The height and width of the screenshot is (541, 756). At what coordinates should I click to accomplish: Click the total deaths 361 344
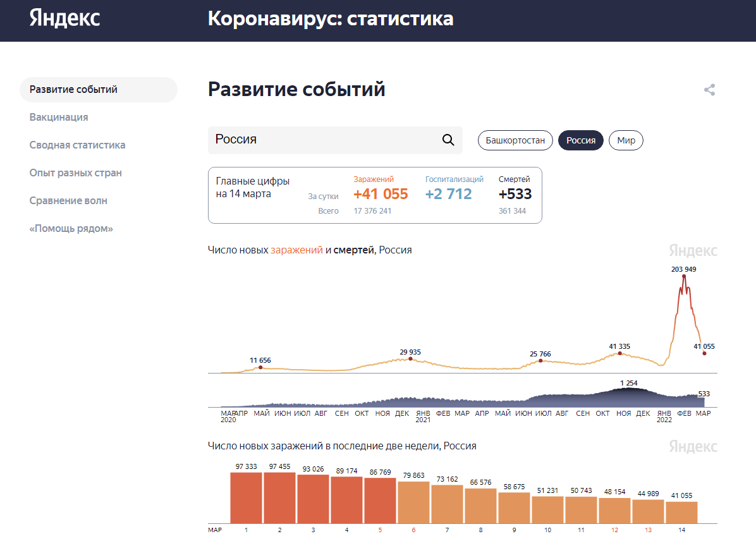(512, 210)
